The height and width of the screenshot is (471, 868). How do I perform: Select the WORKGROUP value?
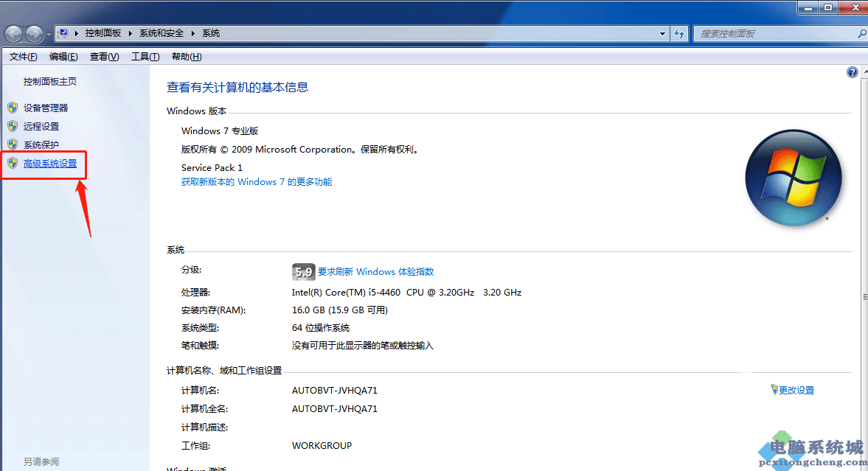(322, 445)
